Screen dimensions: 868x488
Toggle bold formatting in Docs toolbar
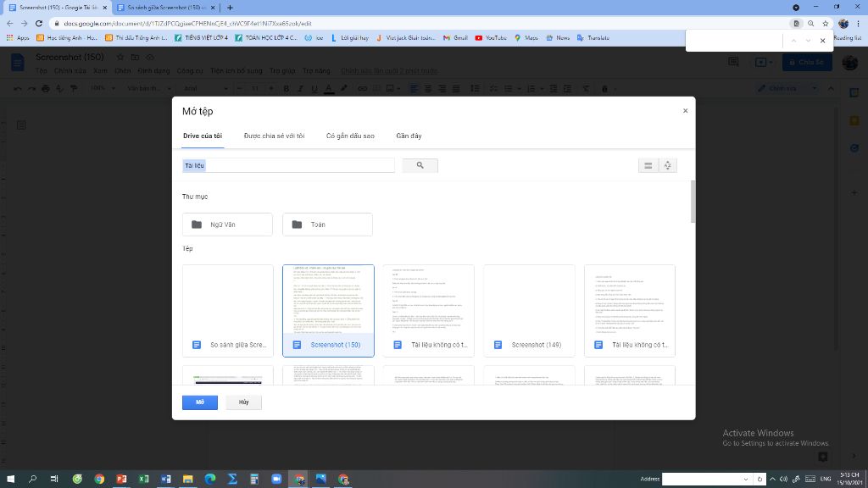click(x=287, y=88)
